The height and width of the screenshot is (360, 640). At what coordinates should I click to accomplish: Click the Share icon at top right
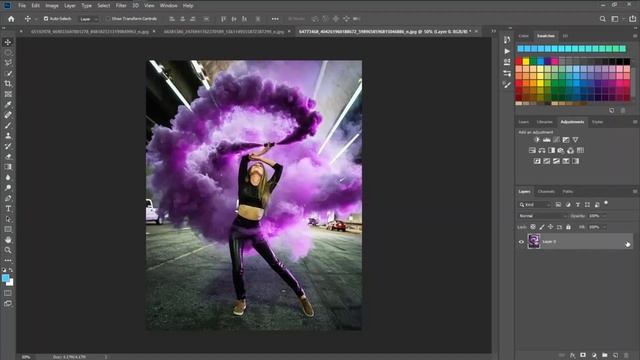[x=632, y=19]
